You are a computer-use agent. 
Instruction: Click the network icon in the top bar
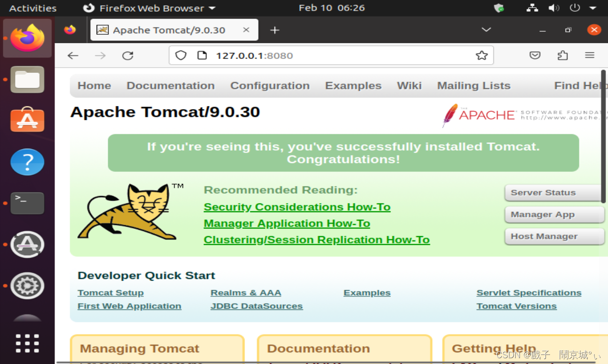tap(532, 8)
